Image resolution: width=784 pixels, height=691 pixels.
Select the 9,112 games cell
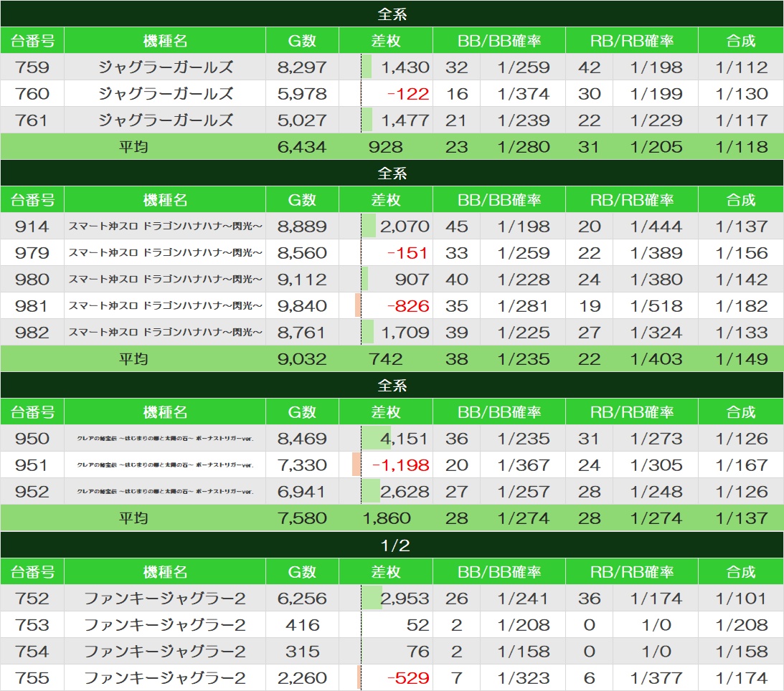coord(302,280)
